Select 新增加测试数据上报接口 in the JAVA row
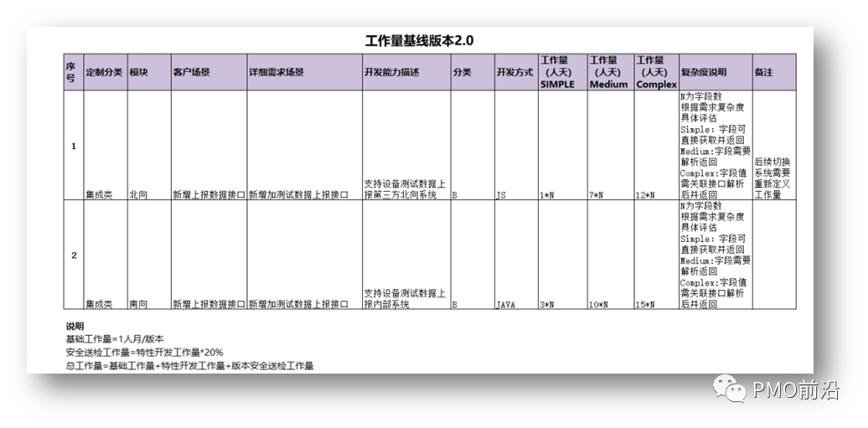Image resolution: width=868 pixels, height=428 pixels. pyautogui.click(x=305, y=255)
